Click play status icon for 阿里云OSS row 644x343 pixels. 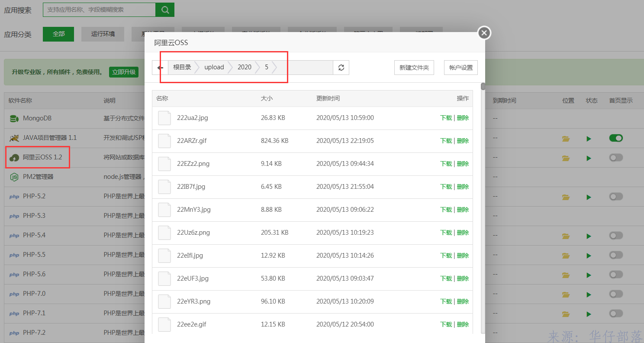click(589, 158)
